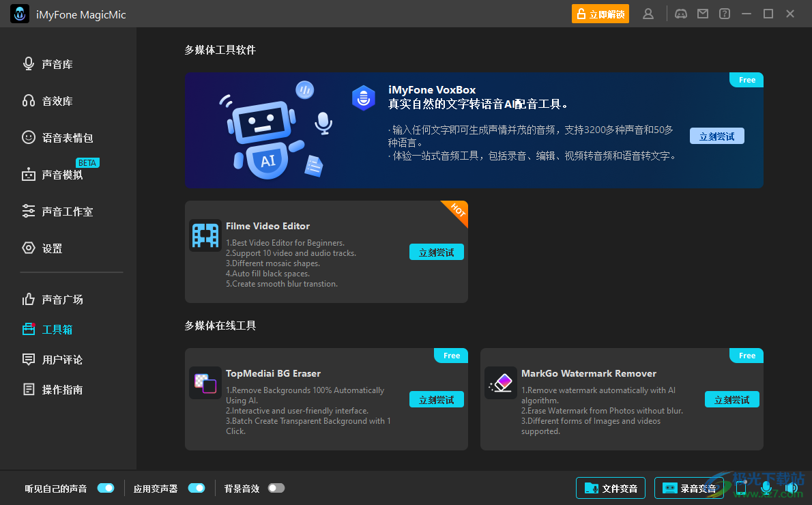The height and width of the screenshot is (505, 812).
Task: Click the Filme Video Editor title
Action: [267, 226]
